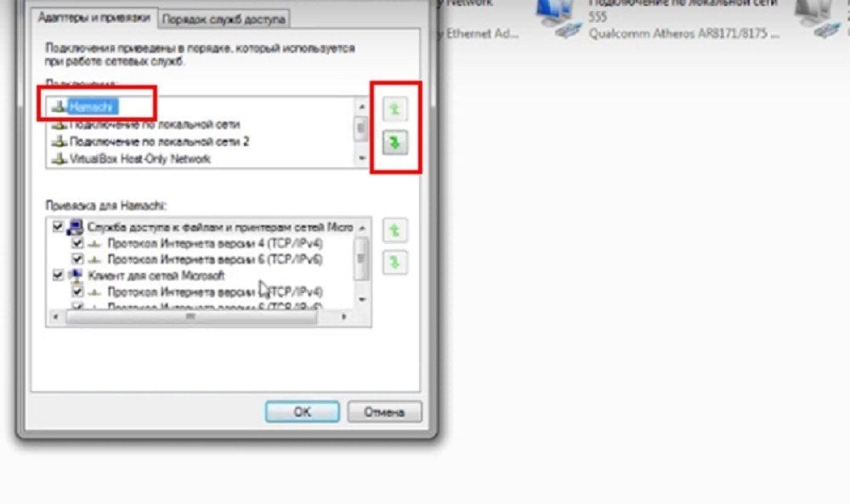Click connections list scroll down arrow
The width and height of the screenshot is (850, 504).
(x=361, y=158)
